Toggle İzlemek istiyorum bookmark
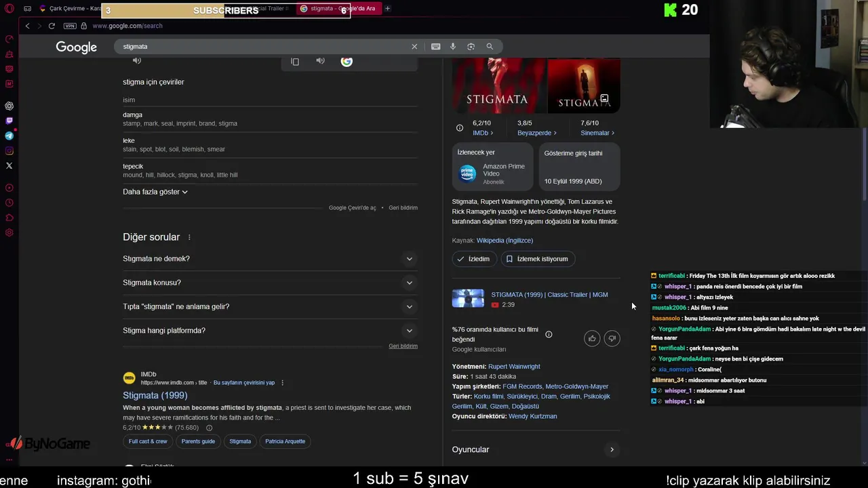The image size is (868, 488). tap(538, 259)
